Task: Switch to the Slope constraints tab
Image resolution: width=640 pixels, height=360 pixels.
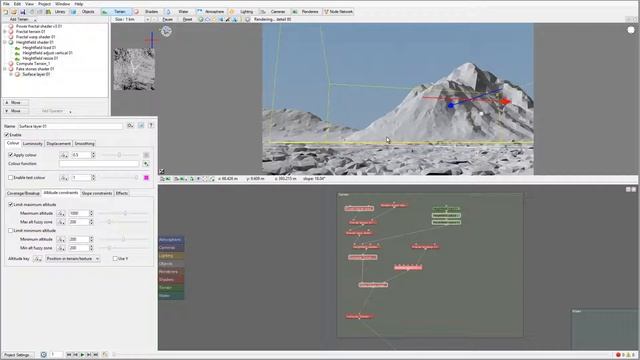Action: [x=97, y=193]
